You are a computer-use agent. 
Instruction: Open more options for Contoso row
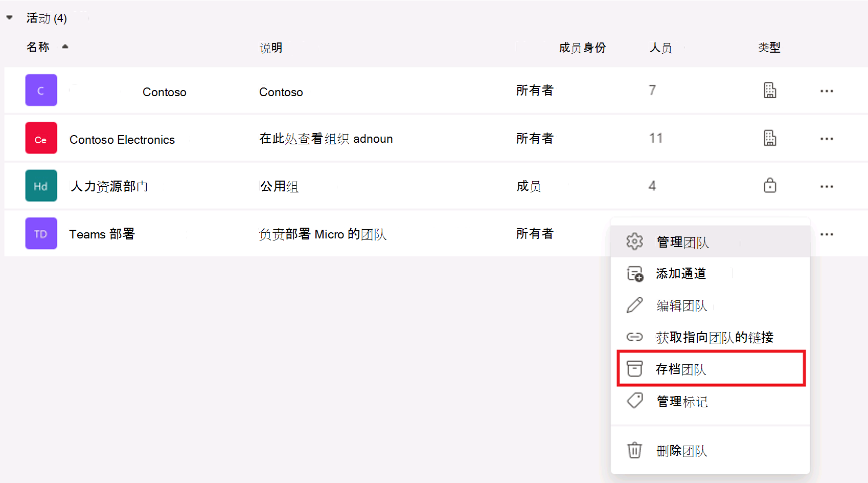[x=827, y=91]
